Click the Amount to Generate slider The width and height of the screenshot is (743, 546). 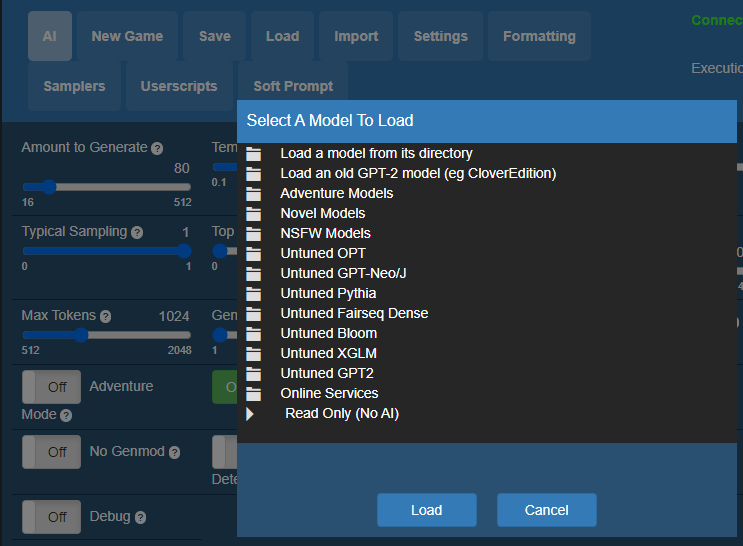[106, 186]
